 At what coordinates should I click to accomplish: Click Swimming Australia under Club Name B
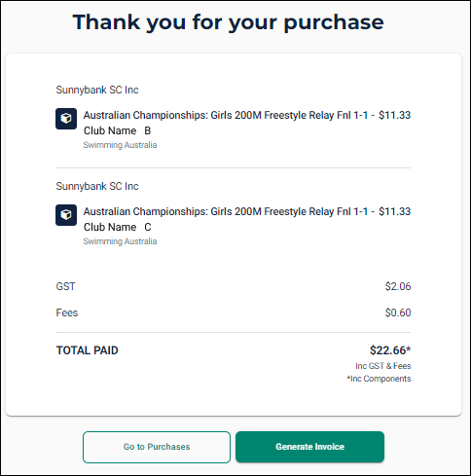point(120,145)
